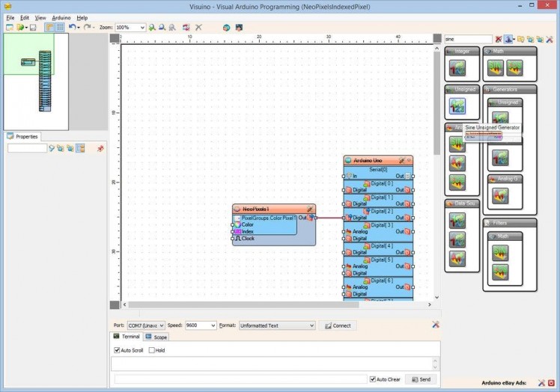
Task: Click the component search input field
Action: click(468, 39)
